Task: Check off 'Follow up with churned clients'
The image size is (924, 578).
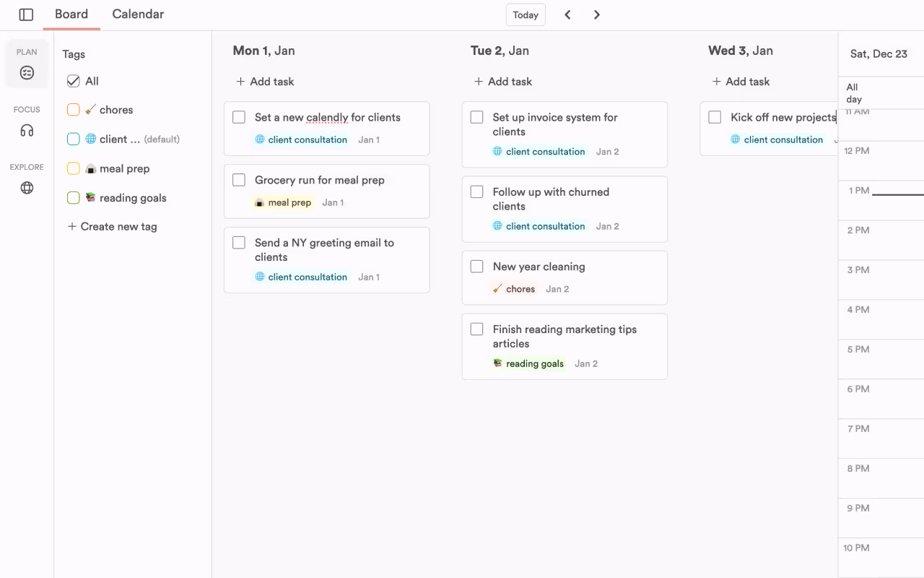Action: point(476,191)
